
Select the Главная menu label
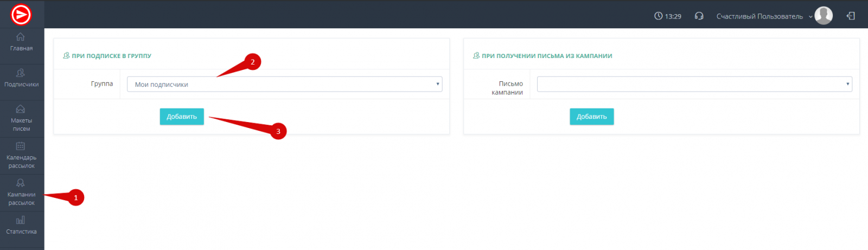pos(21,48)
